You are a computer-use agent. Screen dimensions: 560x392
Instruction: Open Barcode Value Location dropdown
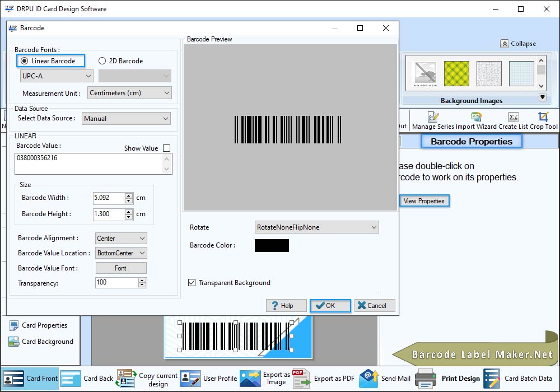(121, 253)
